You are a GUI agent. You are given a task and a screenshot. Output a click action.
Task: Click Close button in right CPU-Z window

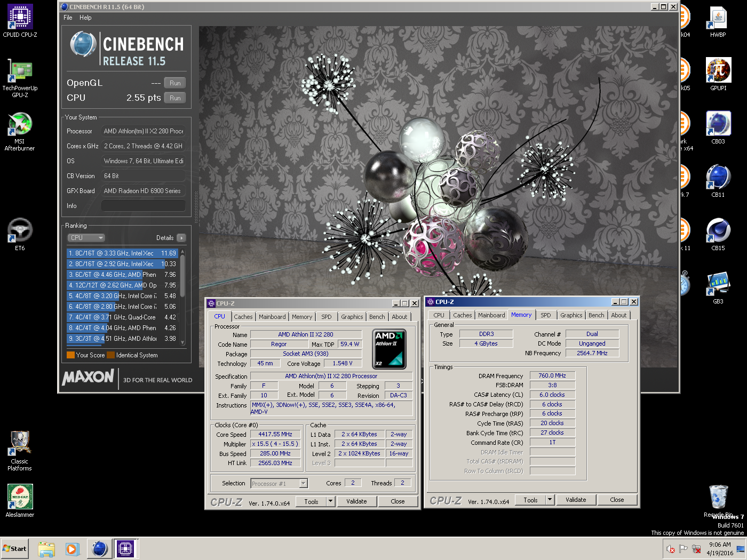[x=617, y=500]
